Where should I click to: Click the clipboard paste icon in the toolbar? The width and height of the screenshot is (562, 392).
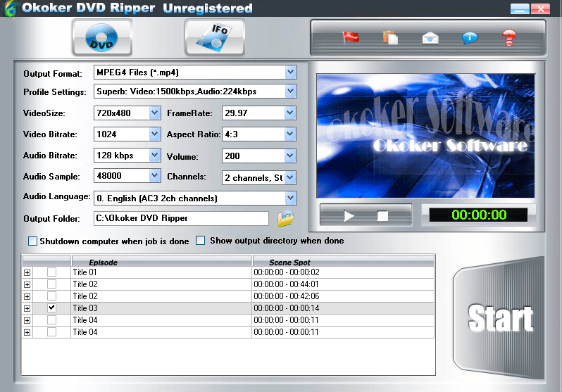pyautogui.click(x=390, y=37)
